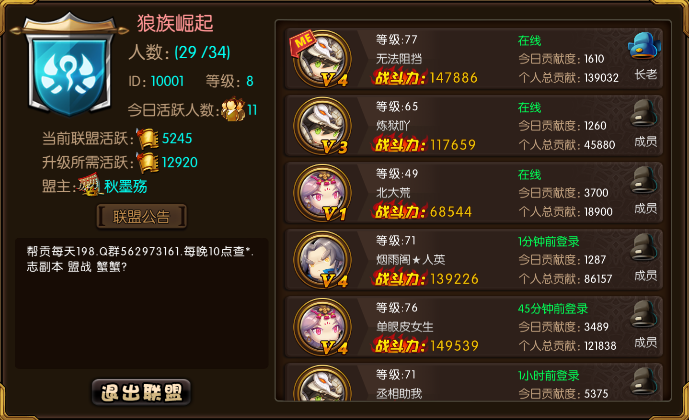689x420 pixels.
Task: Click the active members people icon
Action: click(x=233, y=109)
